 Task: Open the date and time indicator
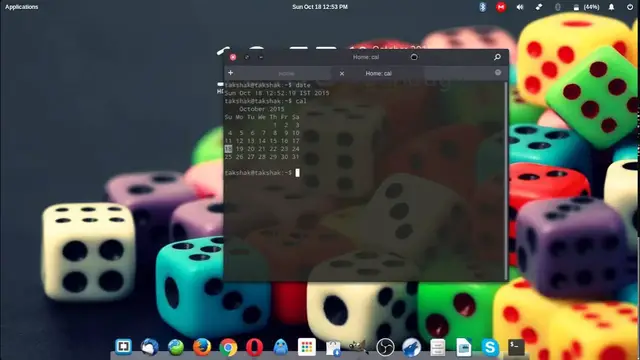pos(320,7)
